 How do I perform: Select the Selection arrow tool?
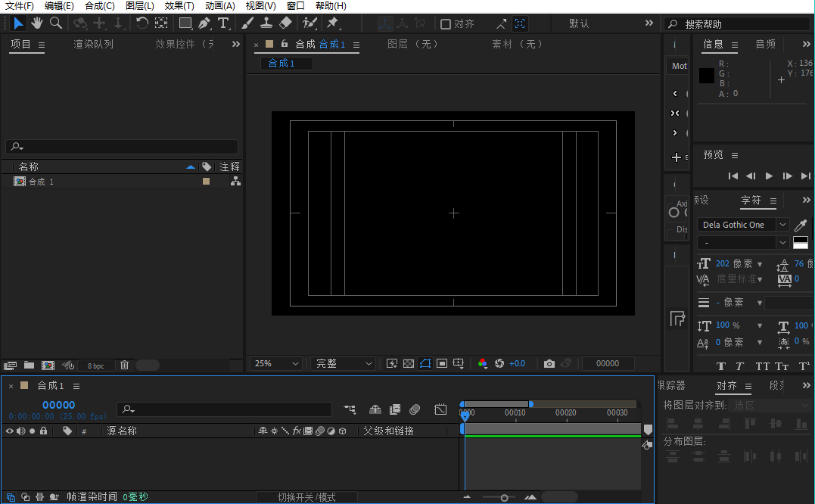tap(17, 23)
